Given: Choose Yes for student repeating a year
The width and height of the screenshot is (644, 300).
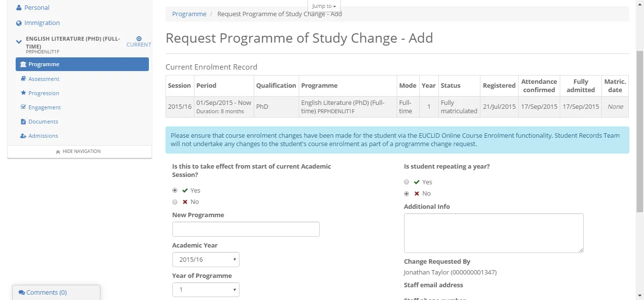Looking at the screenshot, I should pyautogui.click(x=406, y=182).
